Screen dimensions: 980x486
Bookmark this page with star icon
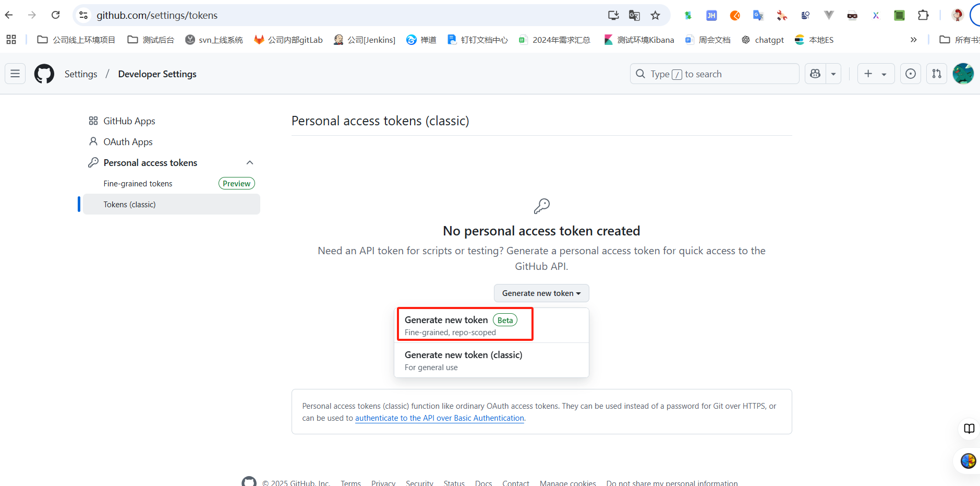(x=656, y=15)
